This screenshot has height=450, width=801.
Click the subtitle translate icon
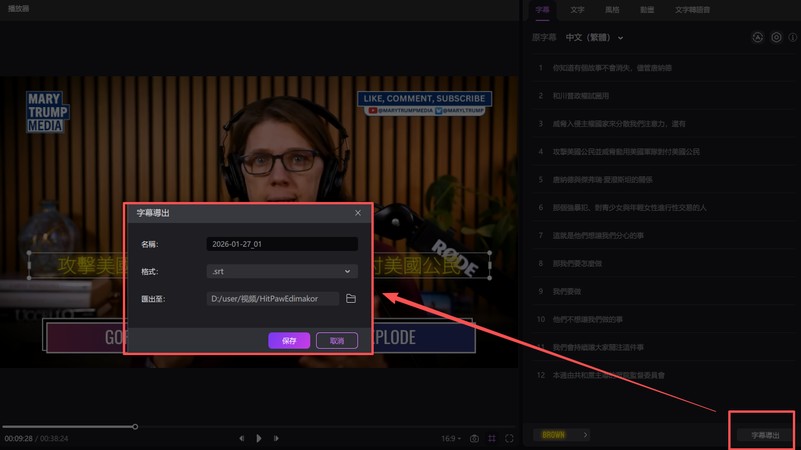(758, 37)
